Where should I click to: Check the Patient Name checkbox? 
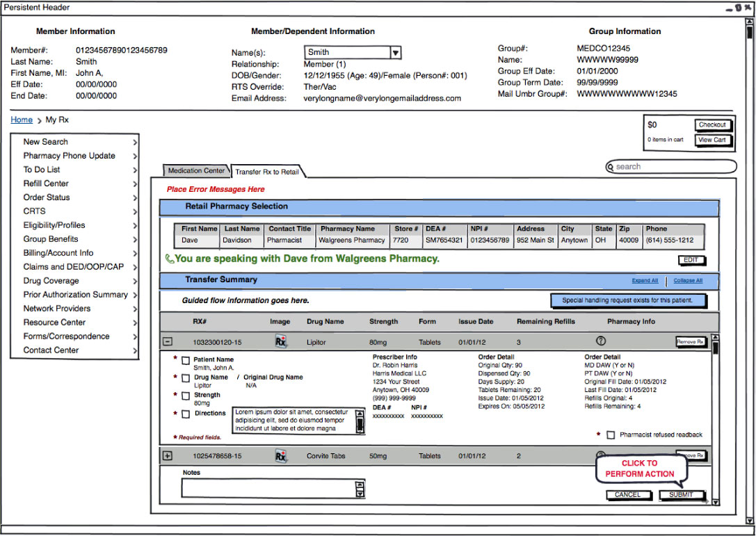click(186, 361)
